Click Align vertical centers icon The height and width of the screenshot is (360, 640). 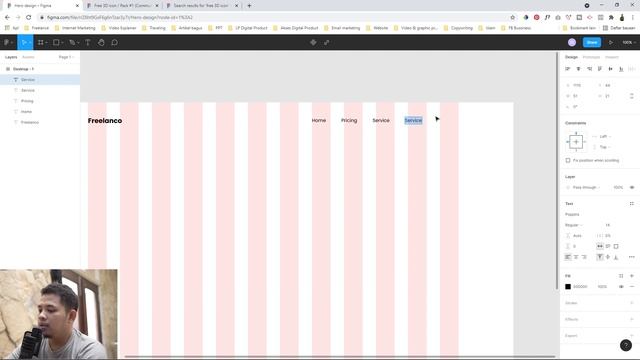(x=611, y=69)
